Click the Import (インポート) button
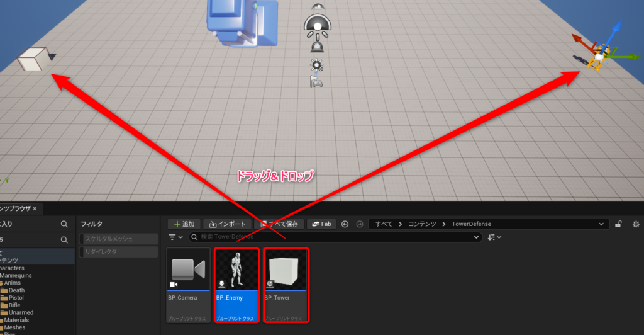This screenshot has width=644, height=335. click(228, 224)
